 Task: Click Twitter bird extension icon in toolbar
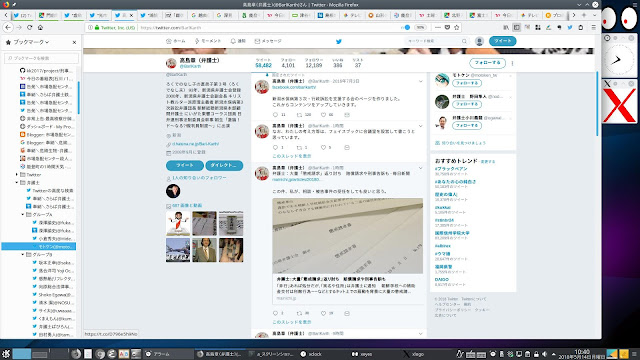coord(570,27)
